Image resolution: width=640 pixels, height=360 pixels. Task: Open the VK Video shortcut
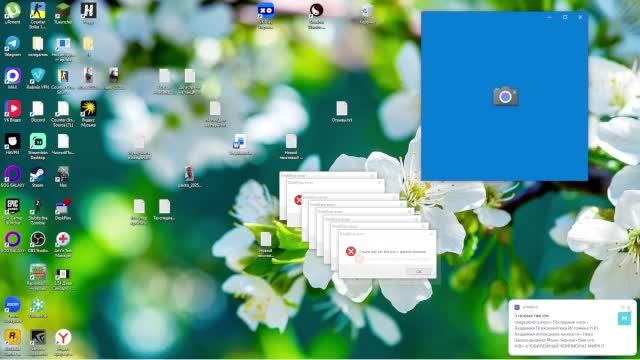(x=12, y=109)
